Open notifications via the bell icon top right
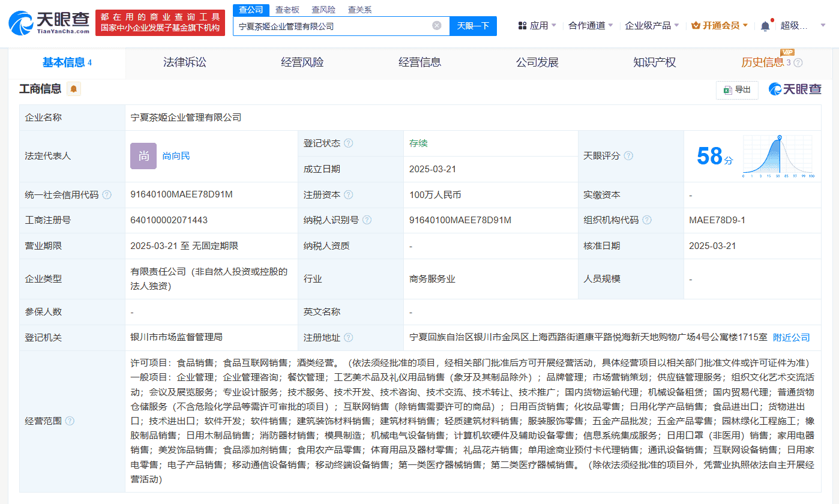This screenshot has width=839, height=504. 764,26
